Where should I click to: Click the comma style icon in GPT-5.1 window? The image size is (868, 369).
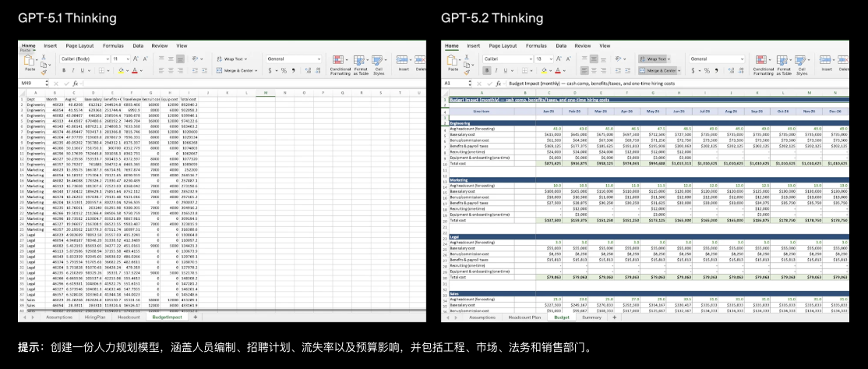point(294,70)
